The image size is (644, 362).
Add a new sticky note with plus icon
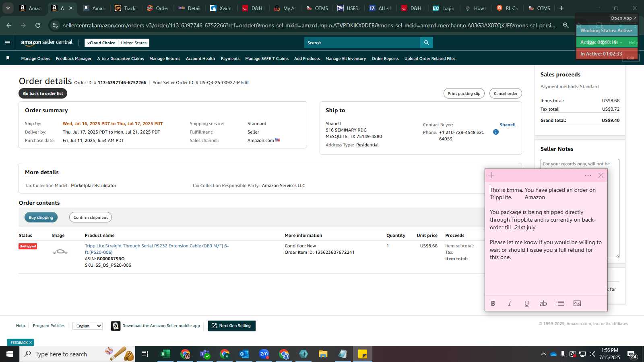tap(491, 175)
